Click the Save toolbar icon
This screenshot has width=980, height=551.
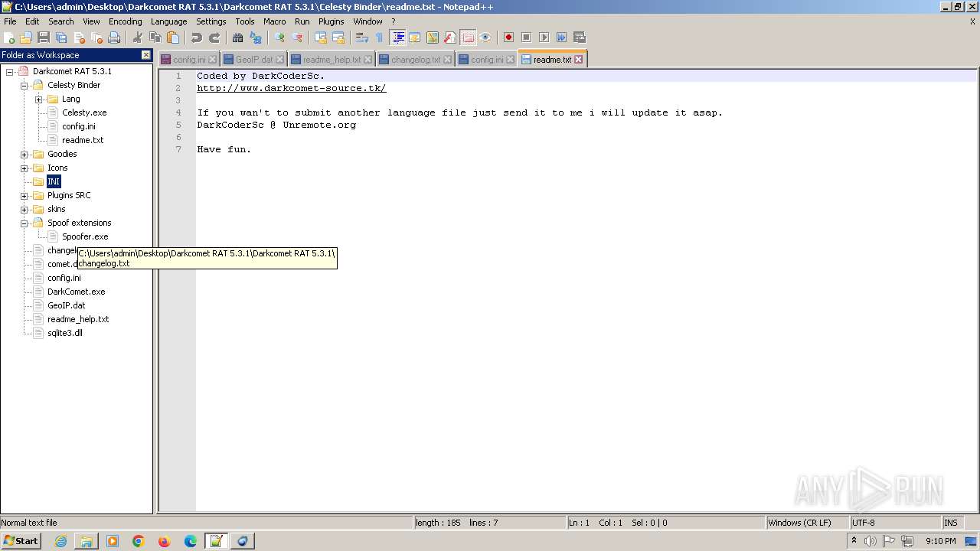[44, 37]
